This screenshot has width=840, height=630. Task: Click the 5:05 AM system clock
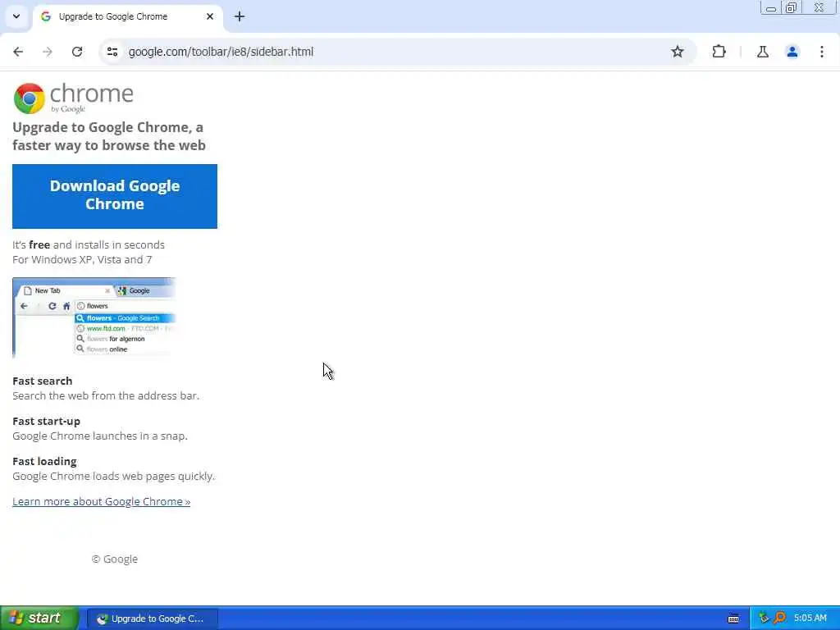pos(810,619)
